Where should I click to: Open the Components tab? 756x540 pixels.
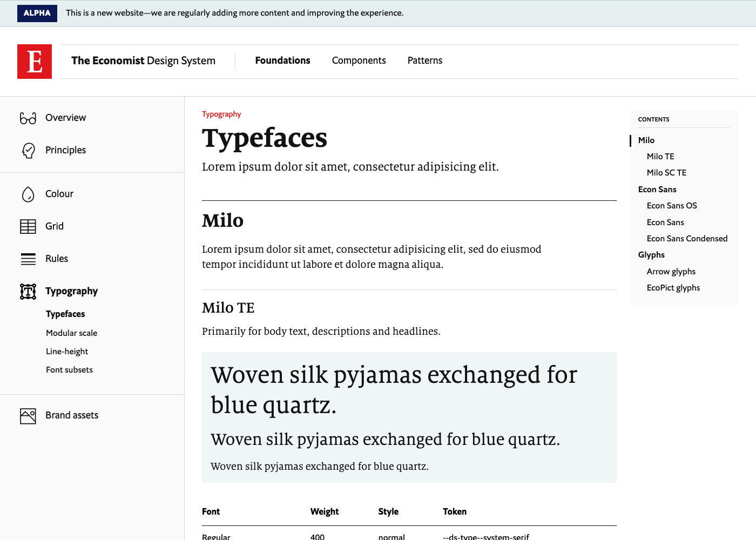359,60
